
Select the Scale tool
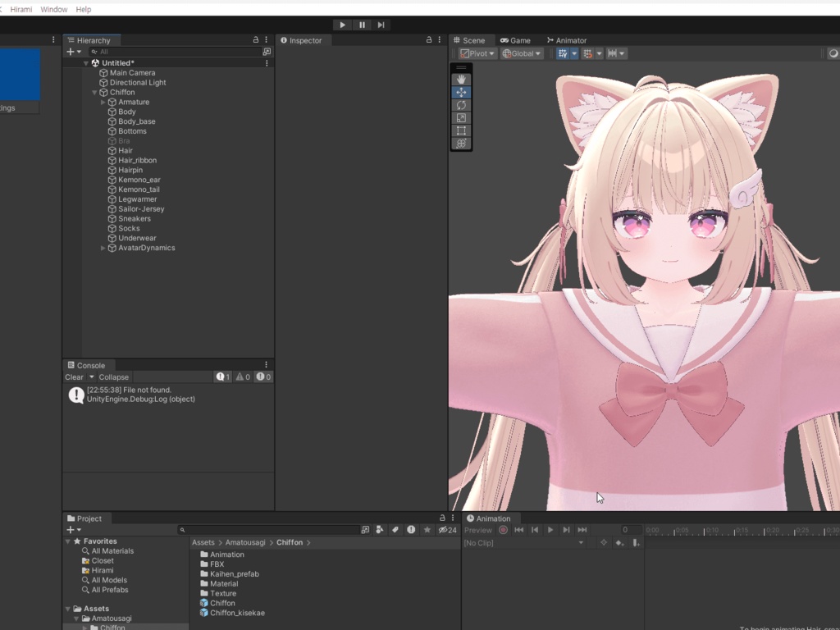point(462,117)
